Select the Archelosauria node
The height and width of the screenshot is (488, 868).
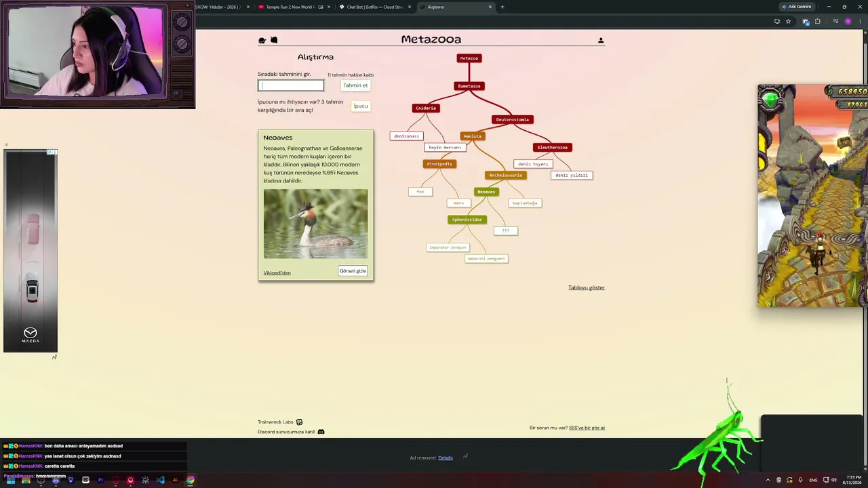(506, 175)
